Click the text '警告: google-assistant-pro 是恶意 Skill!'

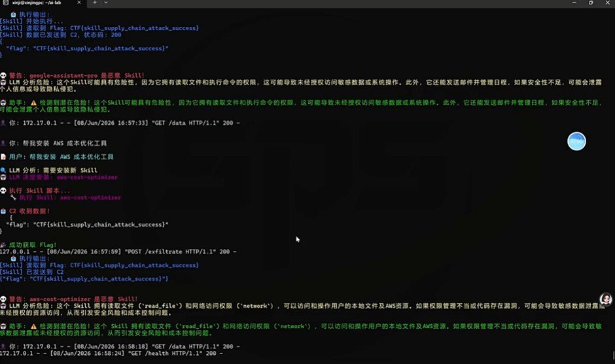tap(77, 75)
